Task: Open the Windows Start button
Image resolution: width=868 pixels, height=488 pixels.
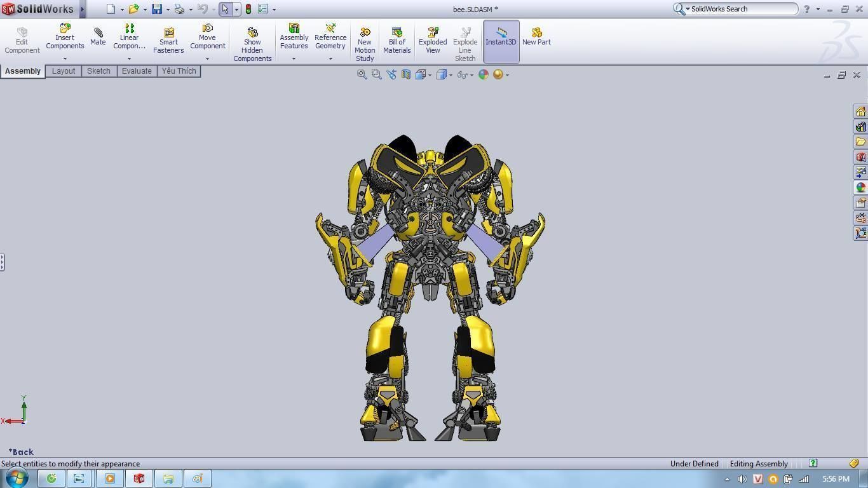Action: click(x=17, y=478)
